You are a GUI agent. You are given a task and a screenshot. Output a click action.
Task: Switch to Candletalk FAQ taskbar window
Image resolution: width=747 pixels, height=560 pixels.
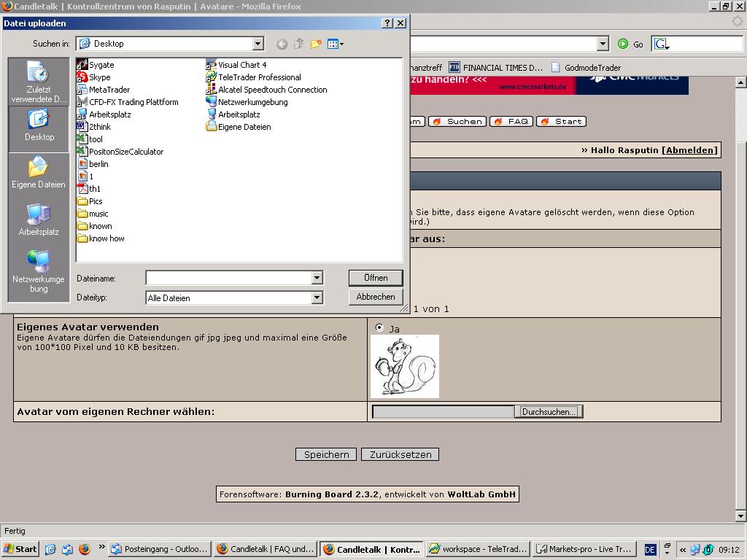tap(266, 549)
